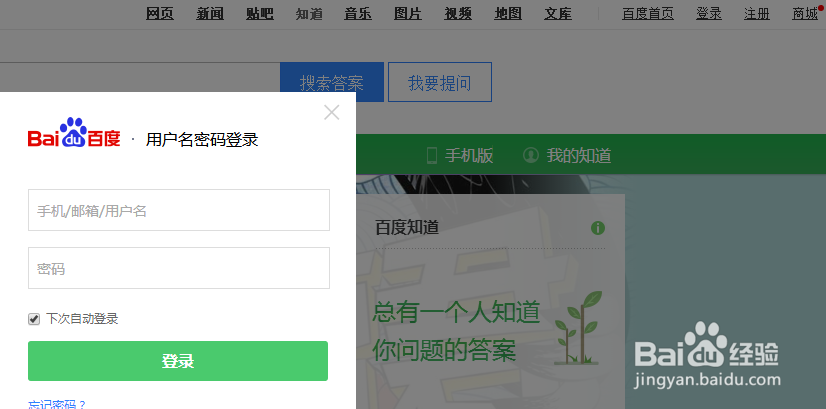The image size is (826, 409).
Task: Open the 网页 tab in top navigation
Action: point(160,14)
